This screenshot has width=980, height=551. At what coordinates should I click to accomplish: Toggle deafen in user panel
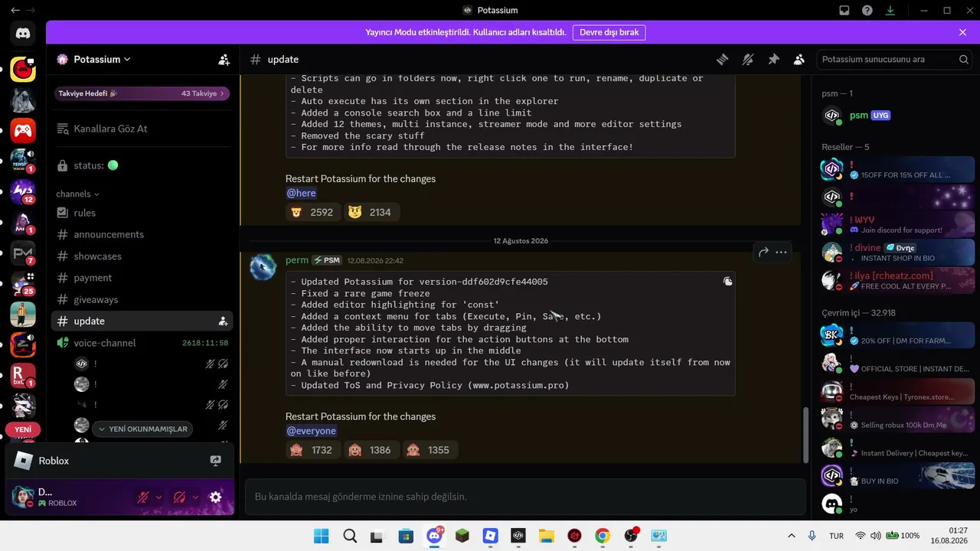180,497
